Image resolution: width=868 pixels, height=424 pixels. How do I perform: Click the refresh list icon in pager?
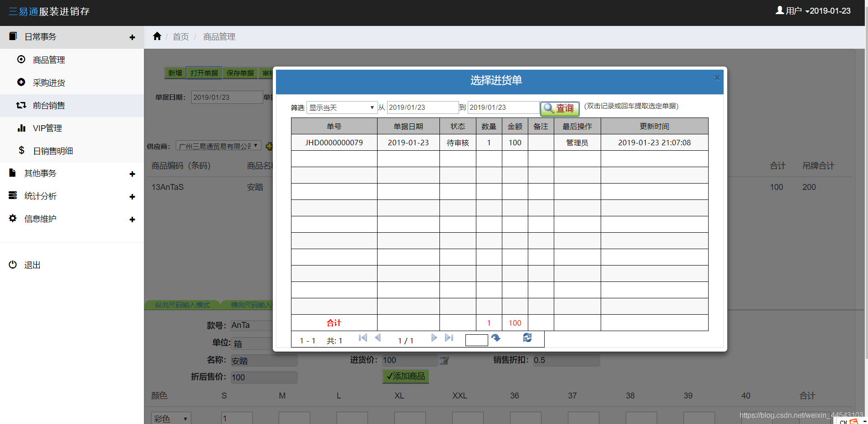pos(527,337)
